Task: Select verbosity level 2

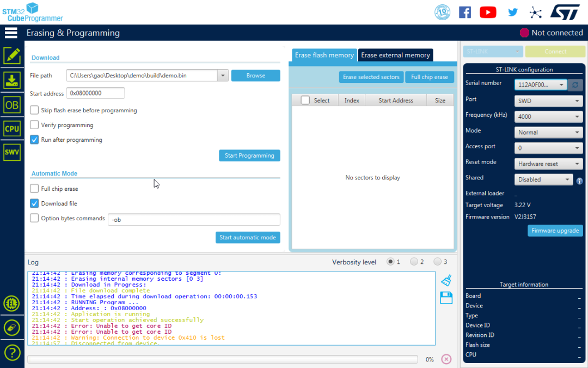Action: [414, 262]
